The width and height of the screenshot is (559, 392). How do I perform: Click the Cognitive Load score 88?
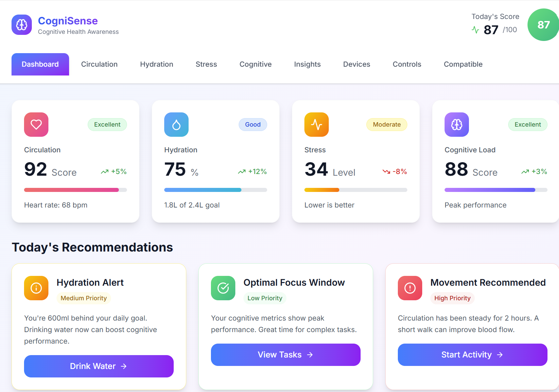(456, 169)
